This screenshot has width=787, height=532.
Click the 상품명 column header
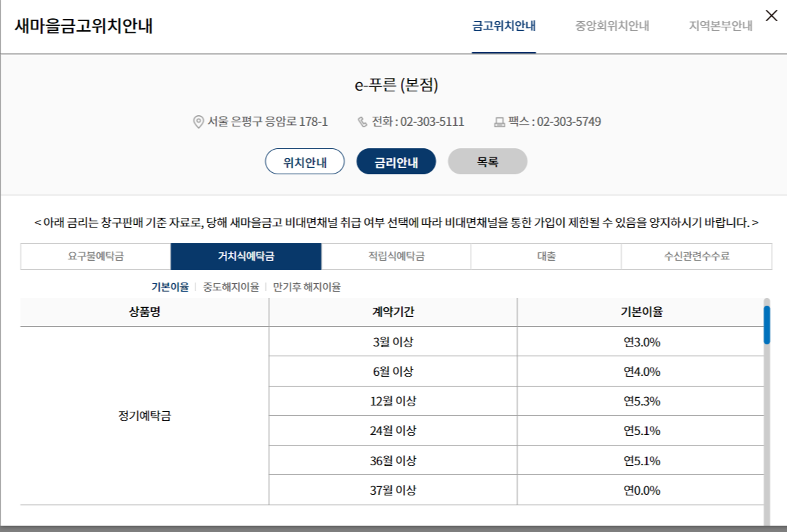pos(145,312)
